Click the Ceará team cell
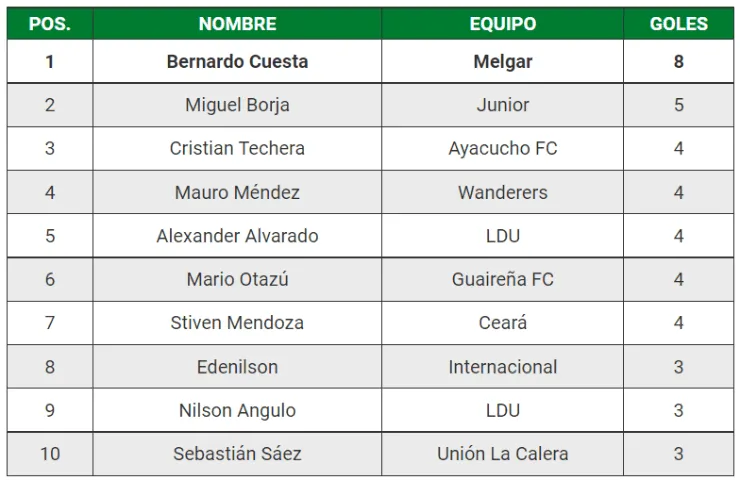The image size is (740, 480). (x=502, y=323)
